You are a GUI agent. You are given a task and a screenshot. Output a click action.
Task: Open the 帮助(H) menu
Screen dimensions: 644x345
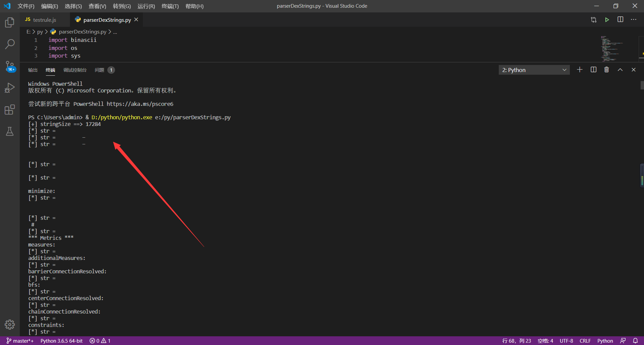[x=195, y=6]
